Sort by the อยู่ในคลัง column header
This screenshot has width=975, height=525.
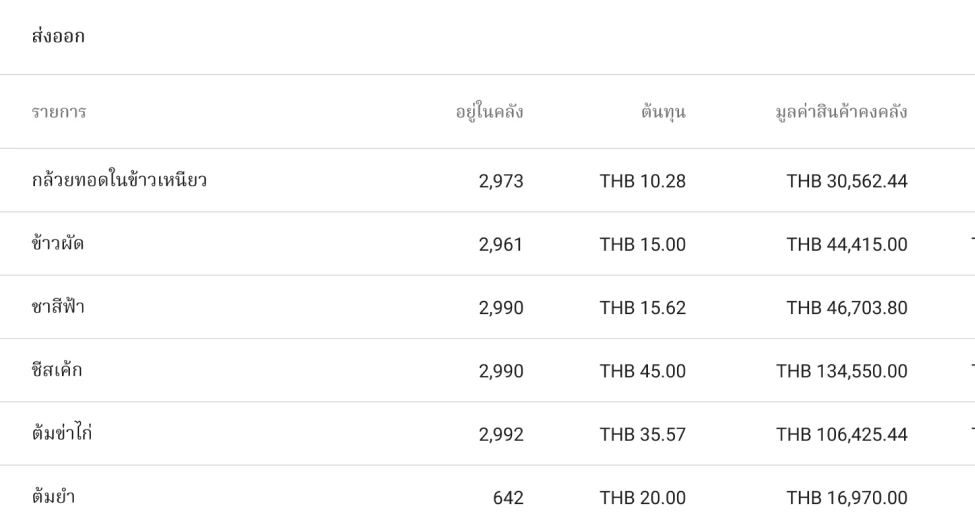tap(490, 112)
